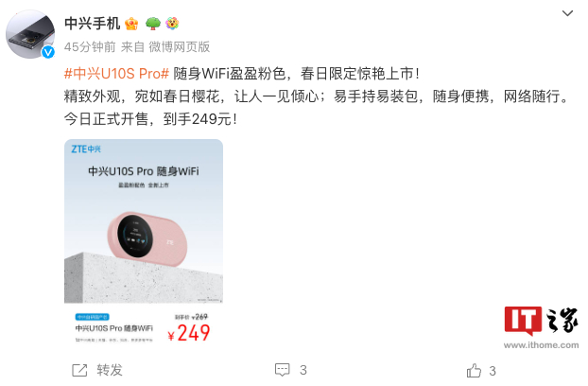Open comments via speech bubble icon
This screenshot has width=588, height=386.
tap(282, 370)
